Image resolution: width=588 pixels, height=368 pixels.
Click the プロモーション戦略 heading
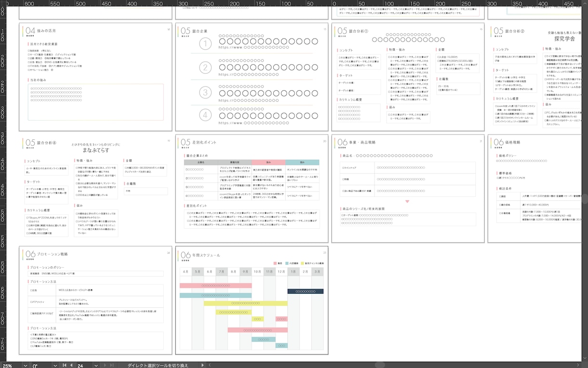click(x=53, y=254)
